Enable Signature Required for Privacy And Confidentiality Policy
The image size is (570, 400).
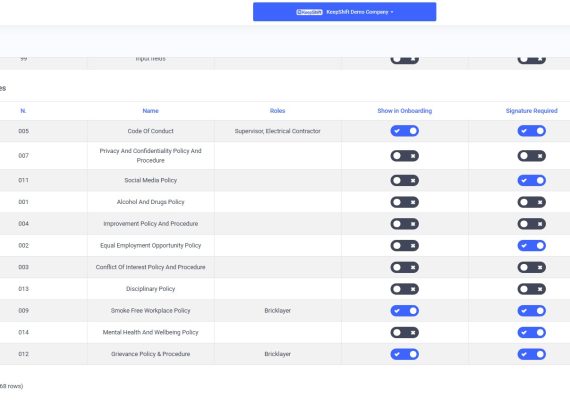(531, 156)
